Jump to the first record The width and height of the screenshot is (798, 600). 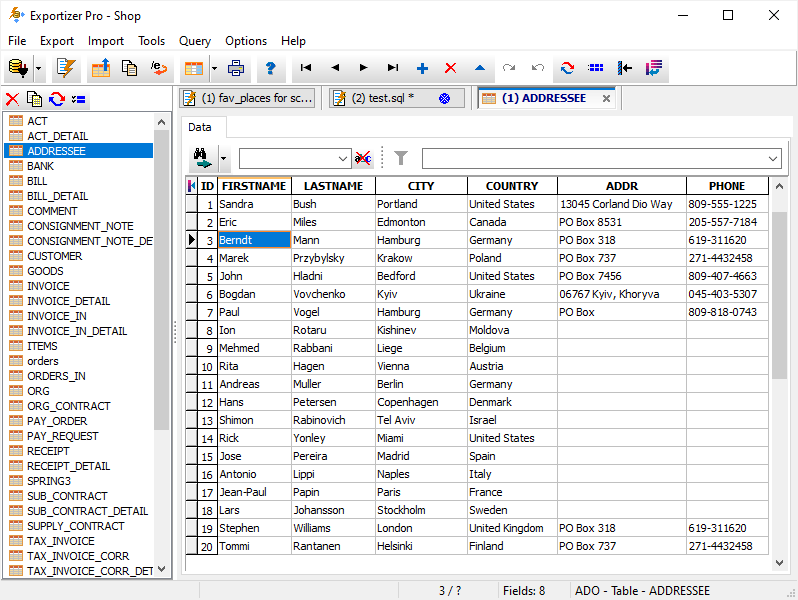tap(306, 69)
